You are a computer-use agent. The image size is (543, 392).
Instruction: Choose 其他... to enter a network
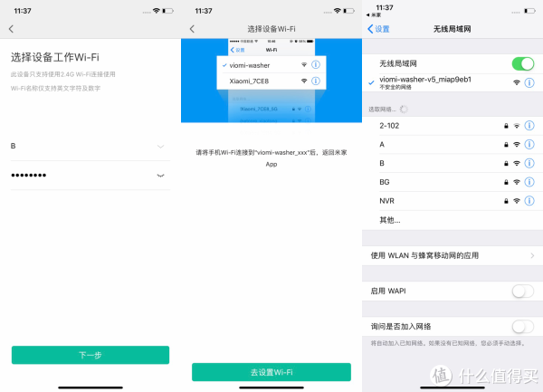(x=452, y=220)
